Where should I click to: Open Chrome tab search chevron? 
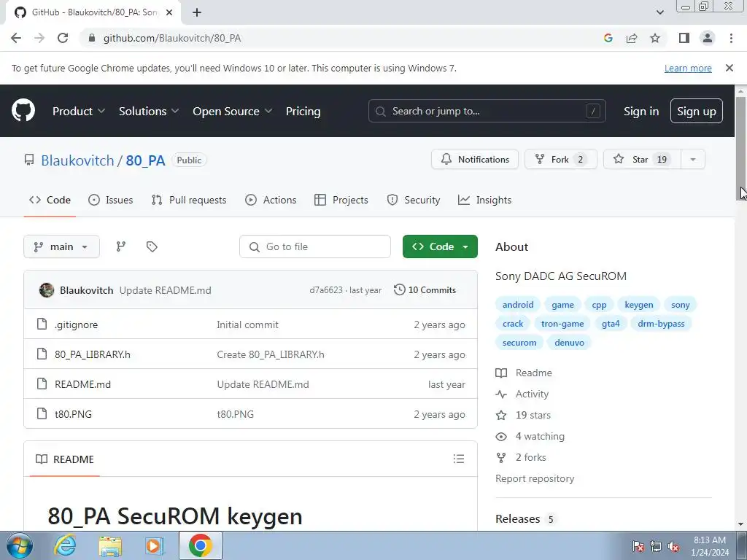(x=659, y=12)
